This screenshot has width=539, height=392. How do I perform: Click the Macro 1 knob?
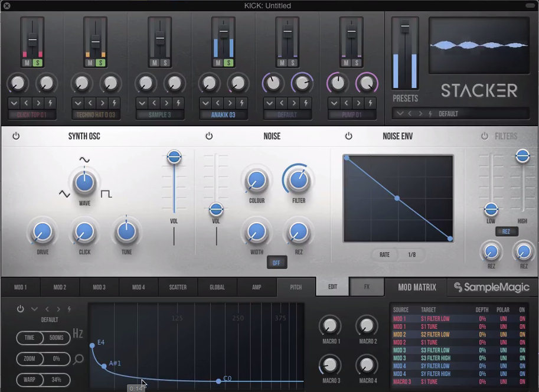(330, 325)
